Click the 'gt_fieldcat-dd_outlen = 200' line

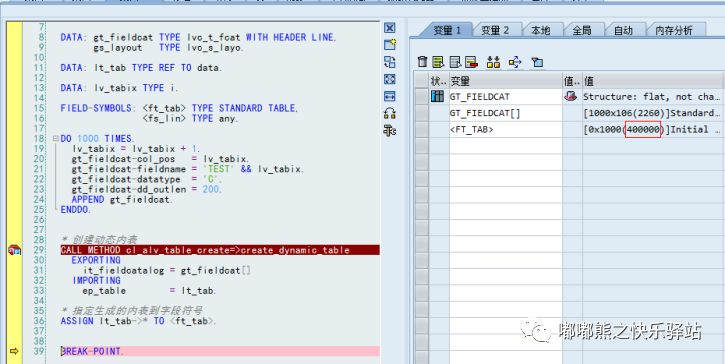click(x=147, y=190)
